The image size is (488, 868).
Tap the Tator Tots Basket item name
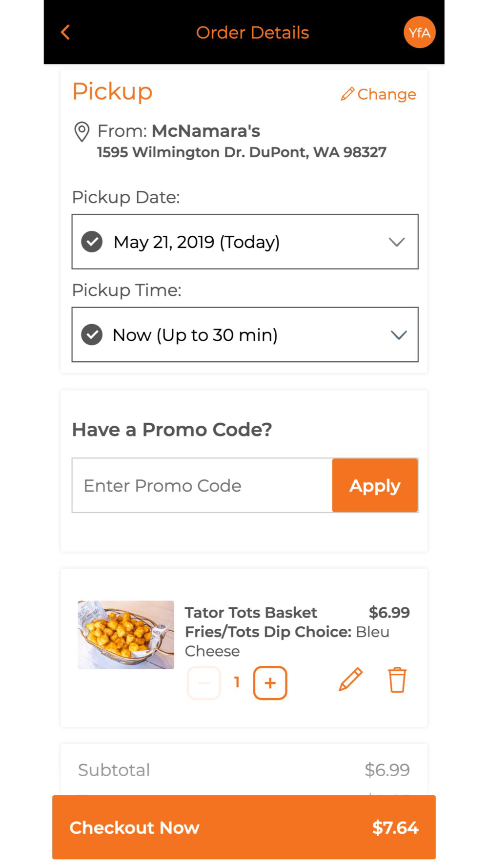click(x=251, y=612)
